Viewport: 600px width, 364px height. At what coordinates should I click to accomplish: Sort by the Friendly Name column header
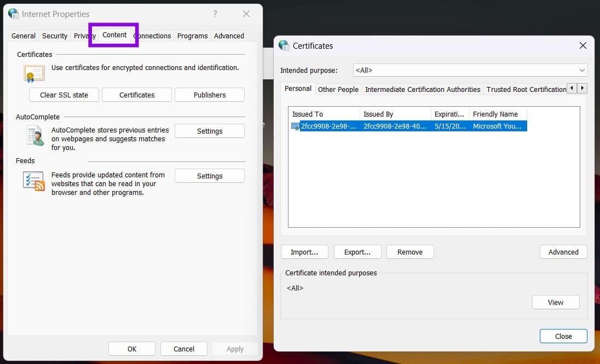498,114
